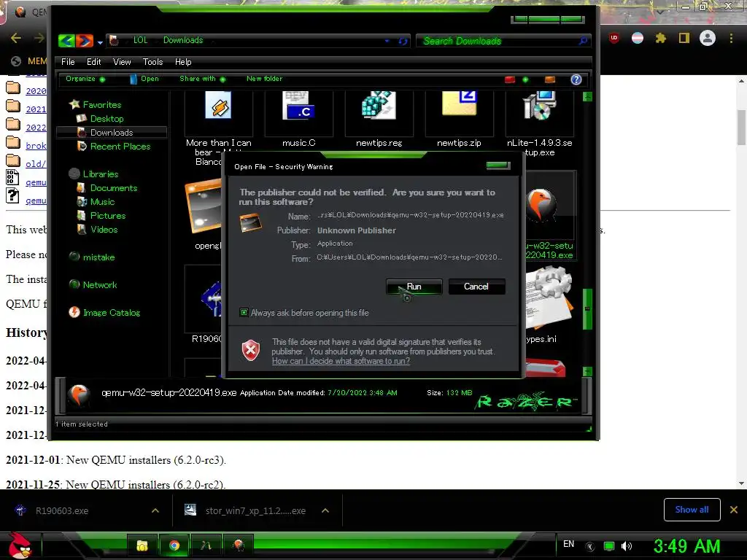747x560 pixels.
Task: Open view options dropdown dot
Action: tap(525, 79)
